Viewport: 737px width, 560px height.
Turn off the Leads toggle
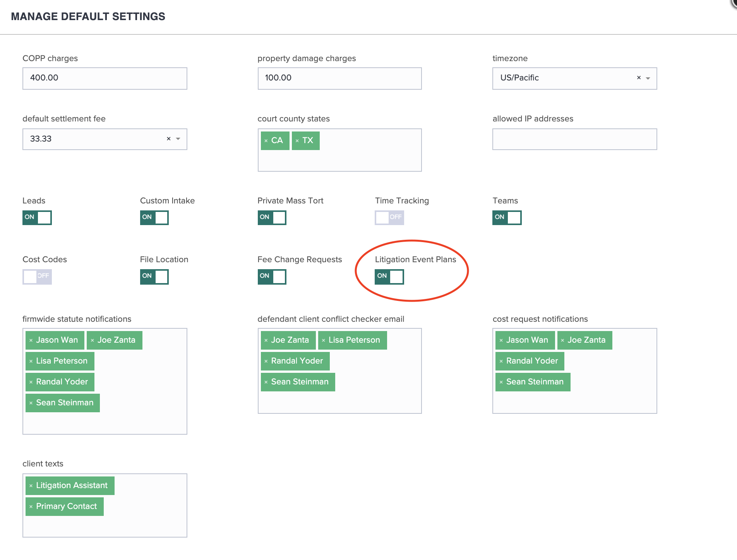tap(37, 217)
